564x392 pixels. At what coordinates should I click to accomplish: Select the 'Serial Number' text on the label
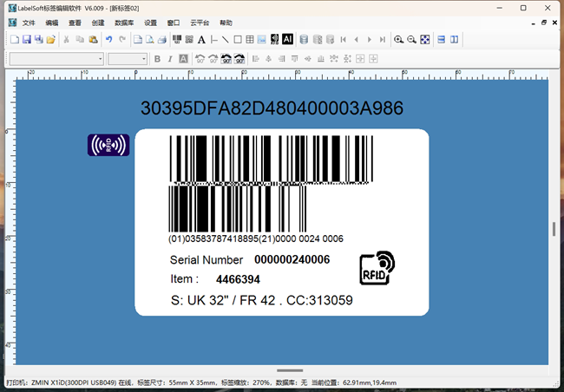(x=207, y=260)
